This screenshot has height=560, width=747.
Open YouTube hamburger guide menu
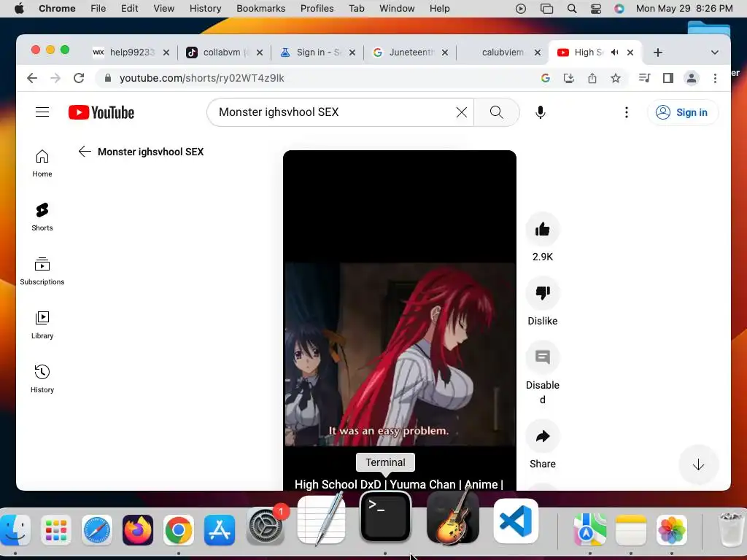click(42, 112)
